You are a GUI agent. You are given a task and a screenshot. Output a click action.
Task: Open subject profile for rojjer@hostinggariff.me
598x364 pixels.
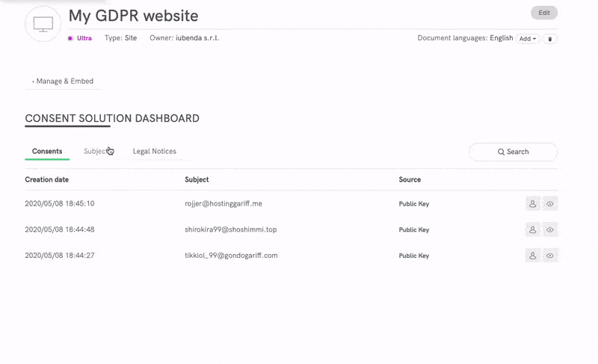pyautogui.click(x=533, y=203)
